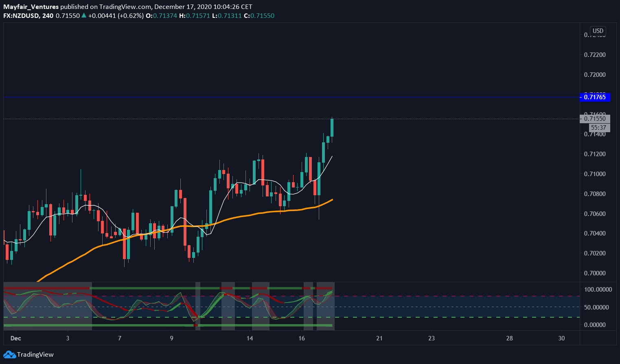
Task: Click the date axis label 30
Action: (x=562, y=338)
